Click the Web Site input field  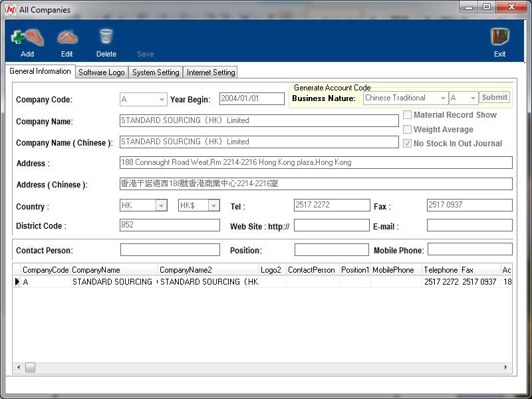click(x=331, y=225)
